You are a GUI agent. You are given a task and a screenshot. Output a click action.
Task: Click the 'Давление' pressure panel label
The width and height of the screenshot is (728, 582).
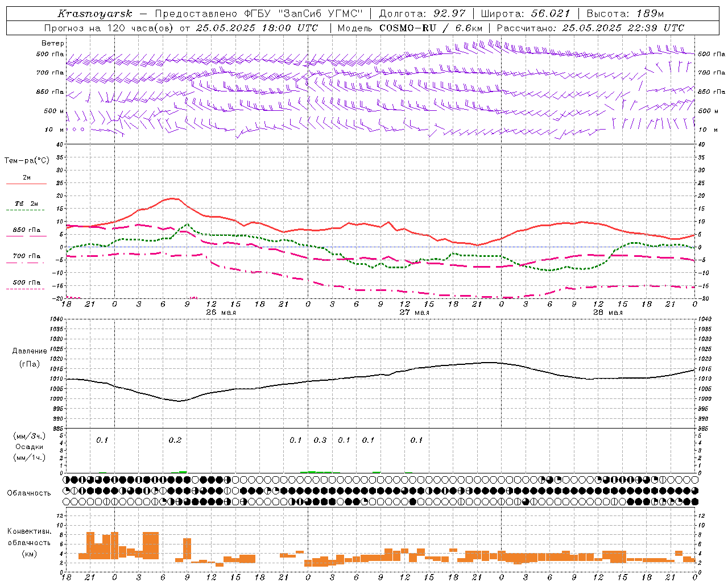30,351
